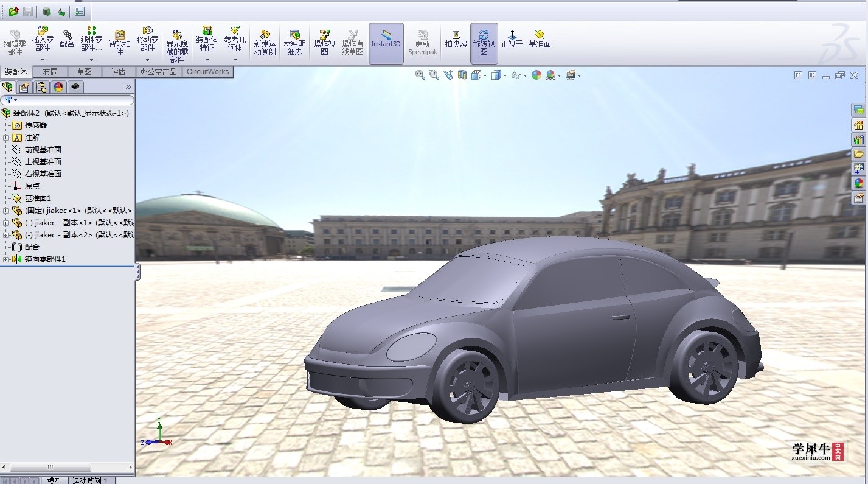Expand manager tabs double chevron
Screen dimensions: 868x484
pyautogui.click(x=128, y=87)
